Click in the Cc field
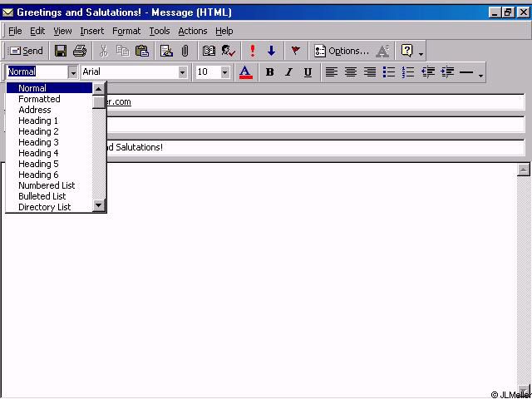The image size is (532, 399). (316, 125)
